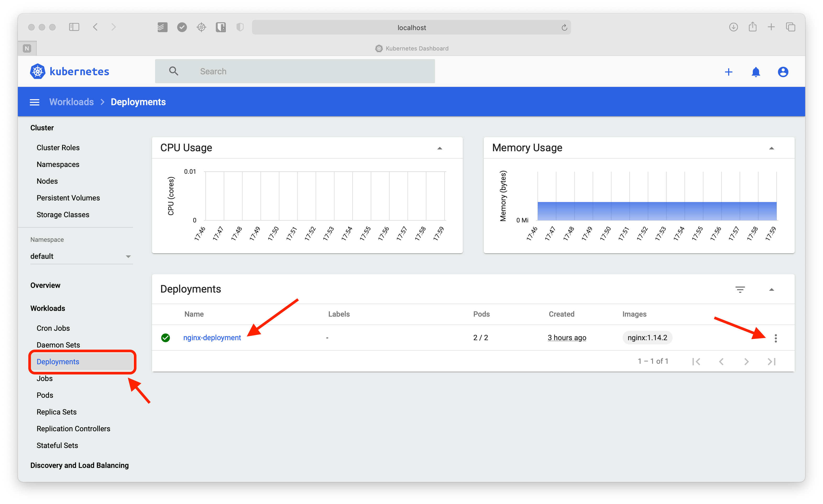The width and height of the screenshot is (823, 504).
Task: Click the Safari back arrow
Action: click(95, 27)
